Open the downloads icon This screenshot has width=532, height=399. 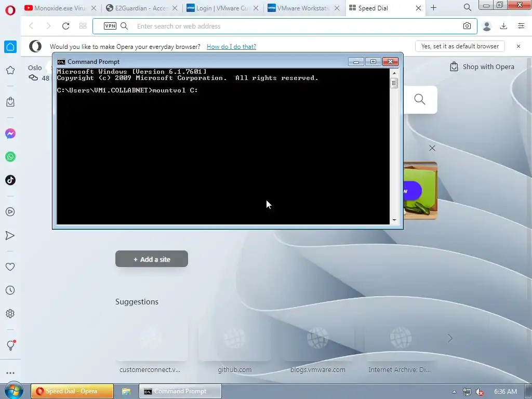pyautogui.click(x=504, y=26)
